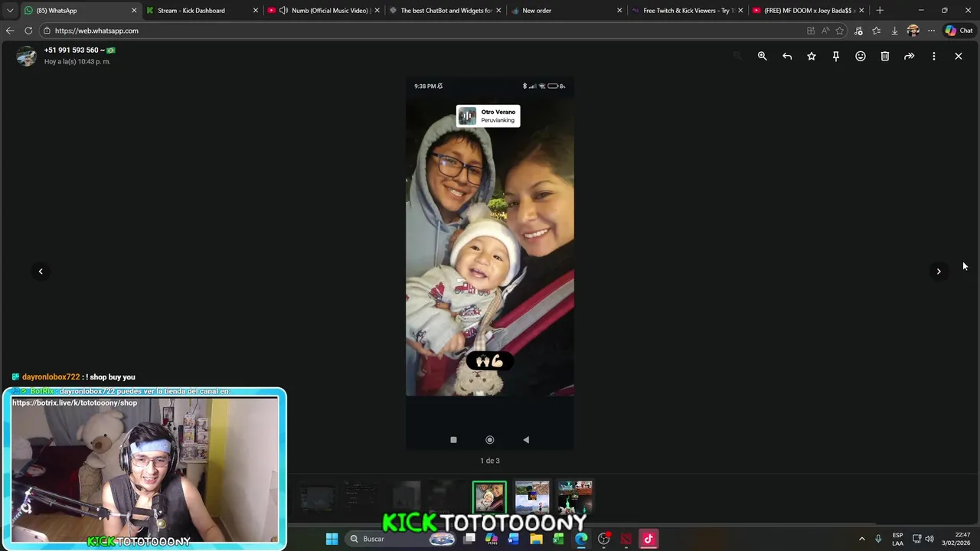The height and width of the screenshot is (551, 980).
Task: Close the Stream - Kick Dashboard tab
Action: pos(256,11)
